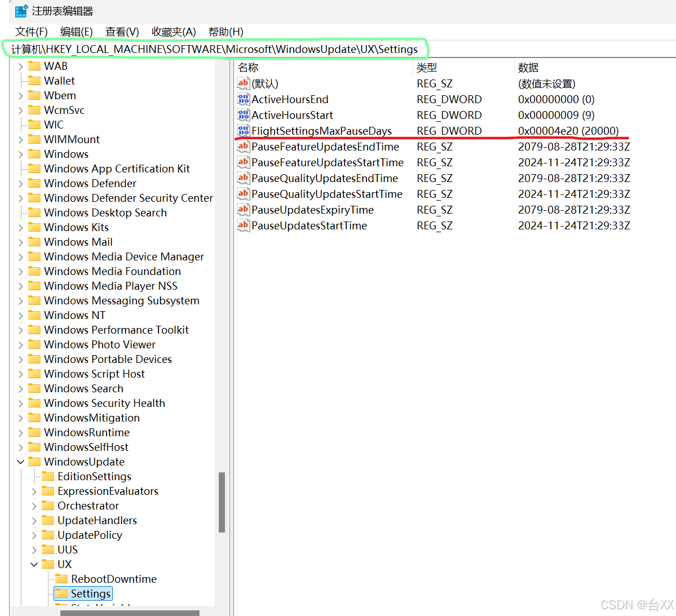
Task: Open the 文件(F) menu
Action: [32, 32]
